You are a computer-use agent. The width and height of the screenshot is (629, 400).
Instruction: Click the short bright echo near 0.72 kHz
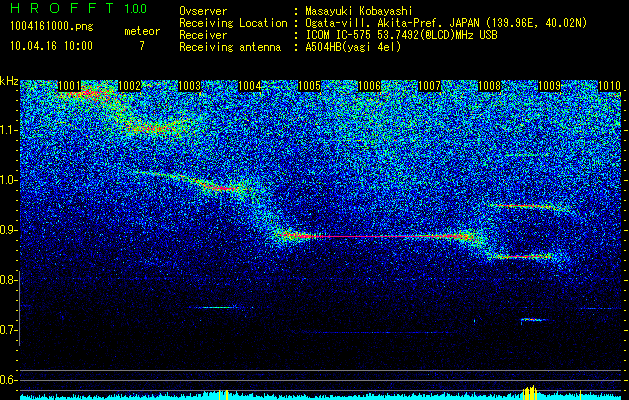pos(534,320)
